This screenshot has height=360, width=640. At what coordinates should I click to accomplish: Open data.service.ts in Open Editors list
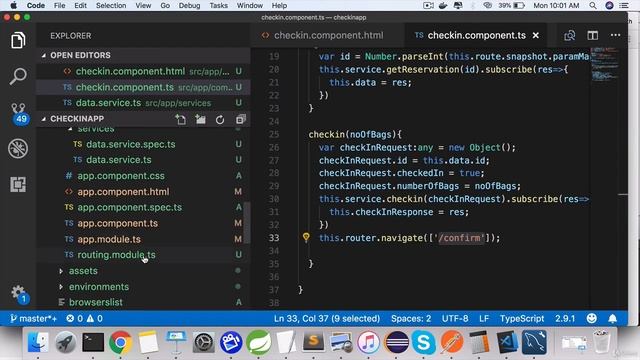point(143,103)
